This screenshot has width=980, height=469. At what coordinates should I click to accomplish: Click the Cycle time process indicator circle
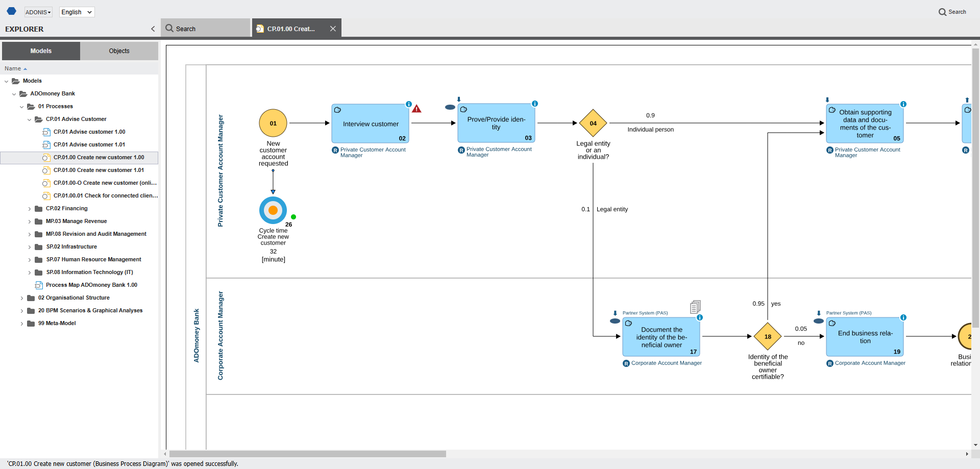pyautogui.click(x=273, y=210)
